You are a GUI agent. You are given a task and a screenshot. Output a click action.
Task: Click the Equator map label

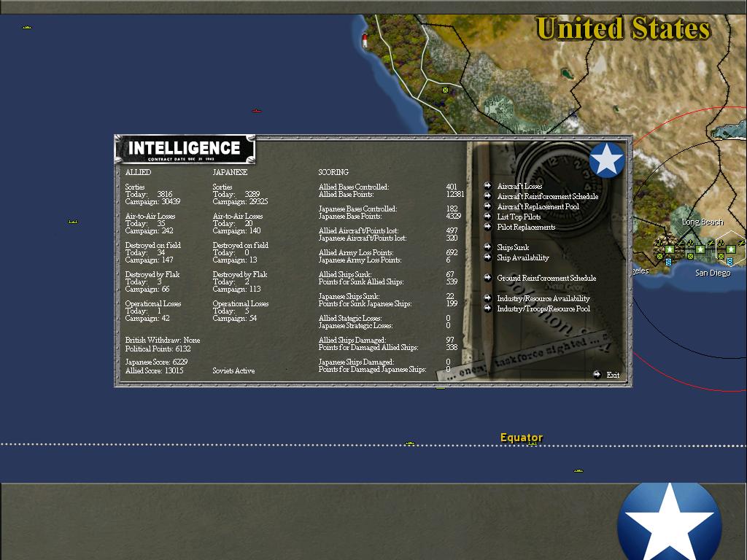521,437
